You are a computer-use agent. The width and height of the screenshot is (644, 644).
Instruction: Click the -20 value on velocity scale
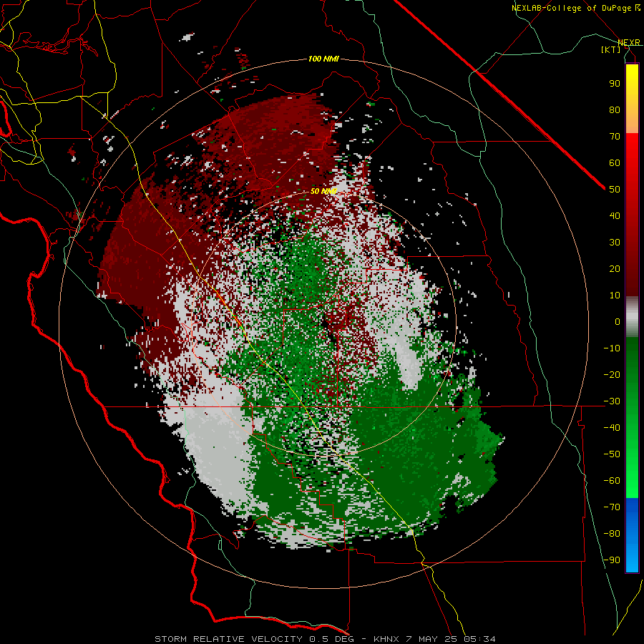pyautogui.click(x=612, y=374)
